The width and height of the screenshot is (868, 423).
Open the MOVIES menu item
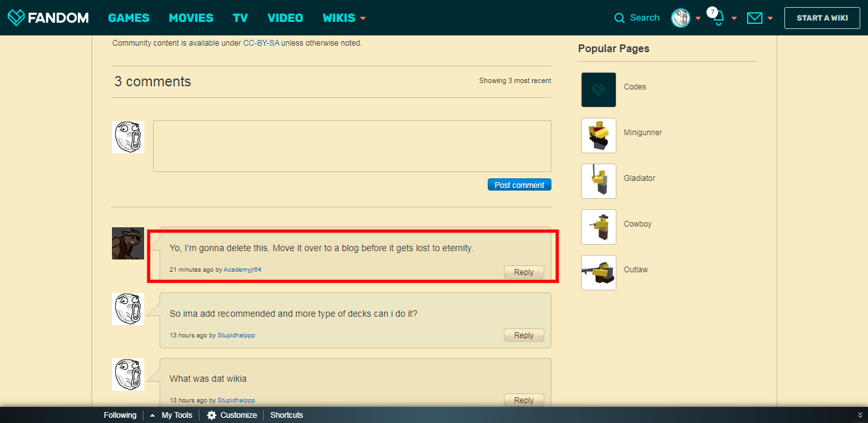pos(191,18)
